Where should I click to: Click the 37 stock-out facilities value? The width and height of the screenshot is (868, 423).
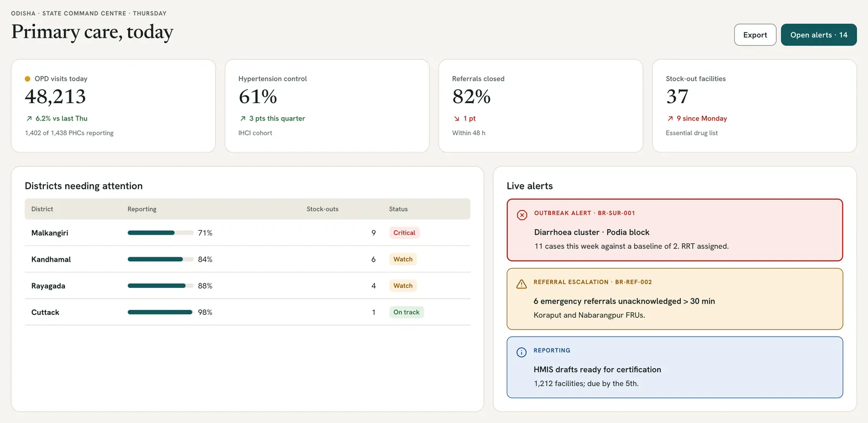point(677,97)
